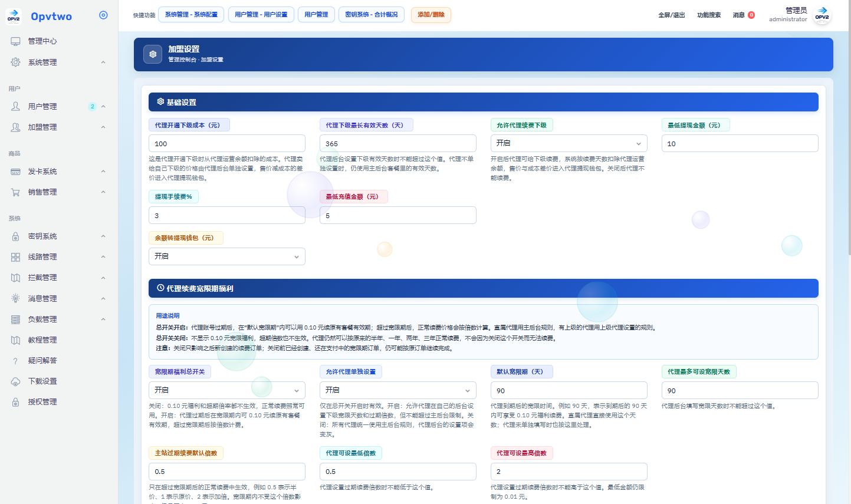Click the 添加/删除 button
Viewport: 851px width, 504px height.
(431, 15)
